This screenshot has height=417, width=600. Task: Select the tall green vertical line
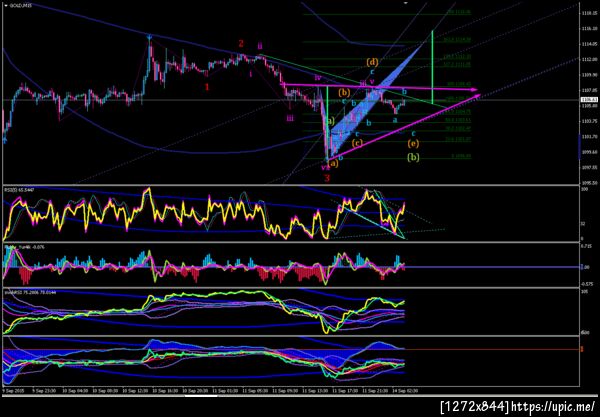point(432,67)
